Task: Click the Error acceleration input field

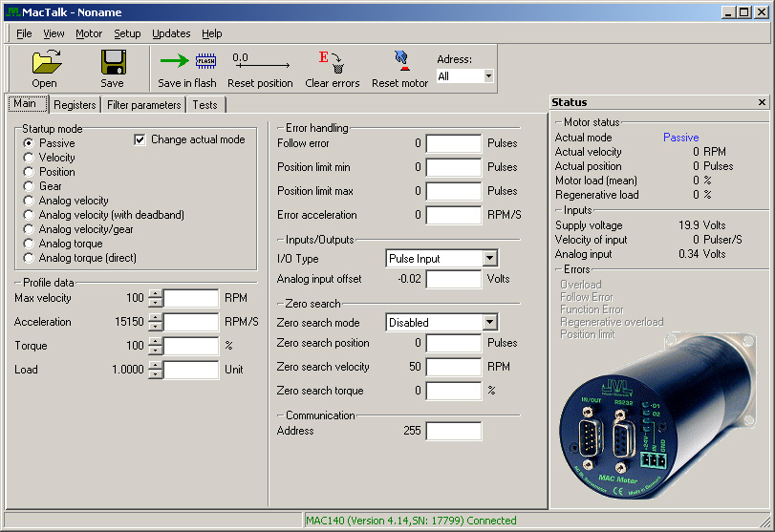Action: click(454, 215)
